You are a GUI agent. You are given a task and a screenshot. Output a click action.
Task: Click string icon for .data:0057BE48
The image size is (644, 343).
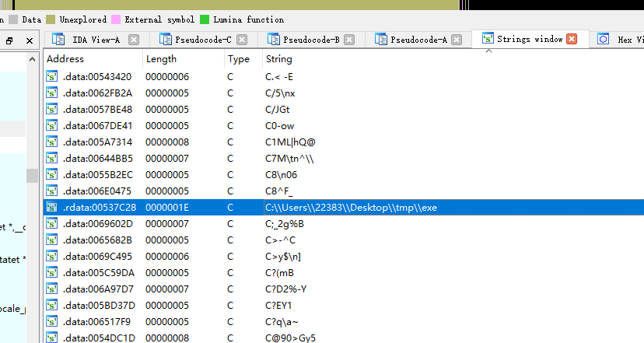(x=52, y=109)
